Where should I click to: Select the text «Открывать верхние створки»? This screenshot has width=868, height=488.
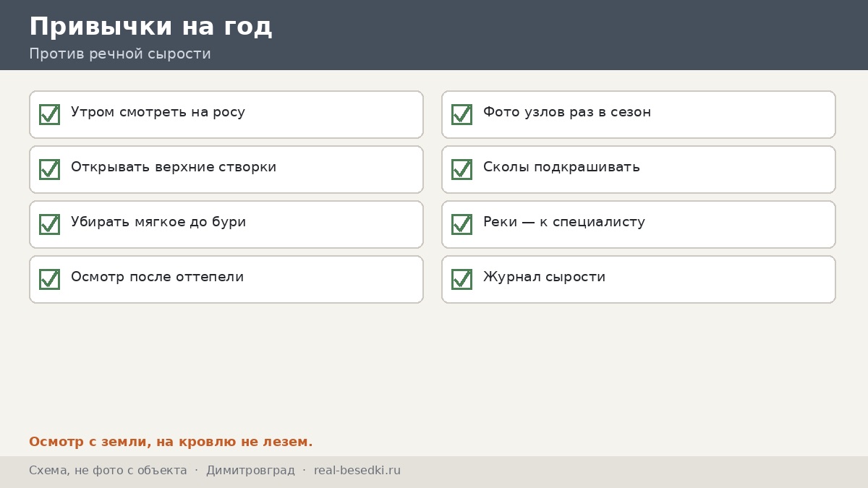coord(174,168)
